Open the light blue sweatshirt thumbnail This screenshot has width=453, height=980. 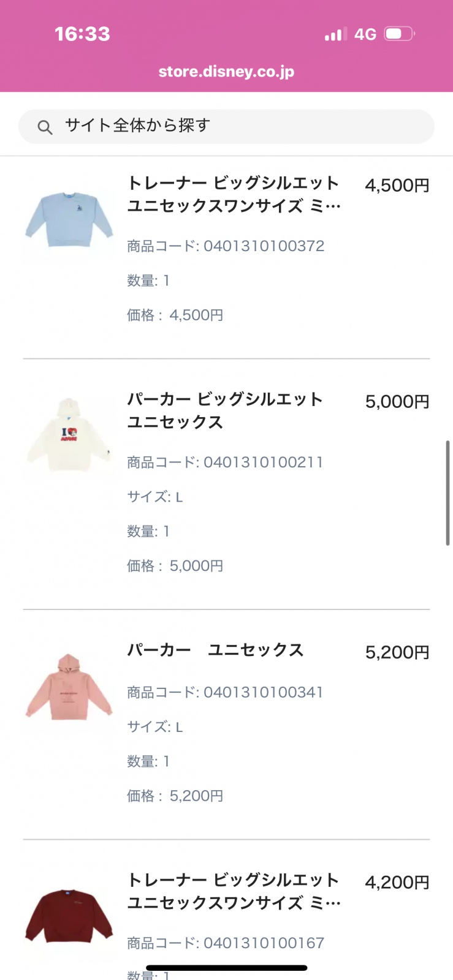[69, 219]
